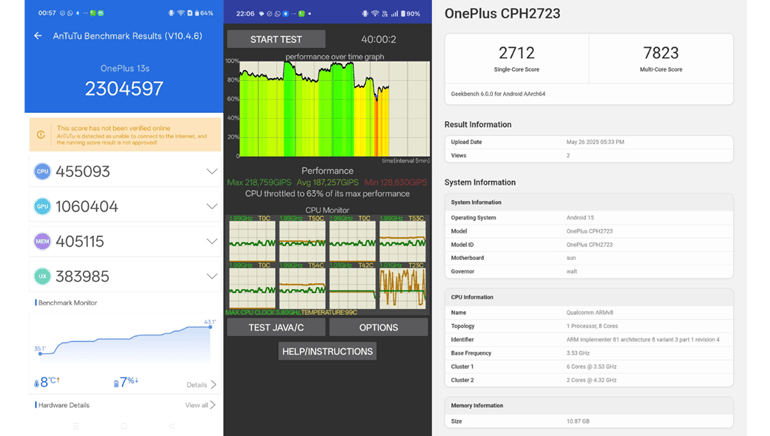
Task: Click the battery 90% status indicator
Action: click(x=411, y=14)
